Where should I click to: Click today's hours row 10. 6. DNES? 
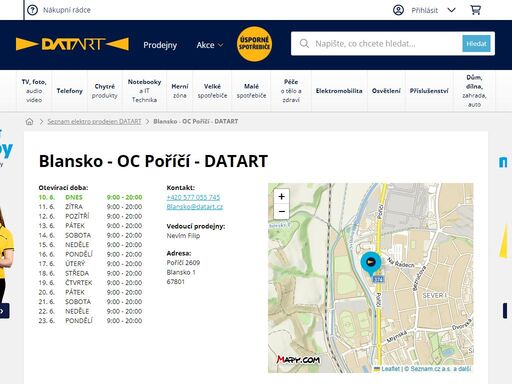(90, 197)
